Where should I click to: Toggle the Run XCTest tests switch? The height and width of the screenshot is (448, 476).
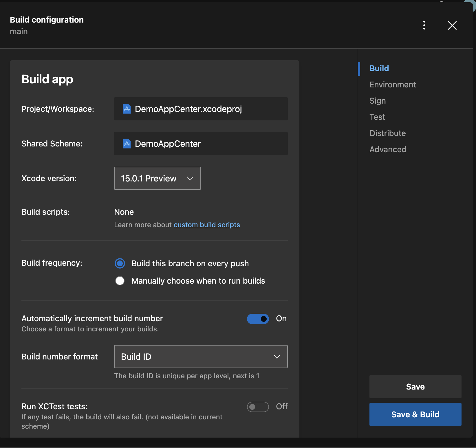pos(258,407)
